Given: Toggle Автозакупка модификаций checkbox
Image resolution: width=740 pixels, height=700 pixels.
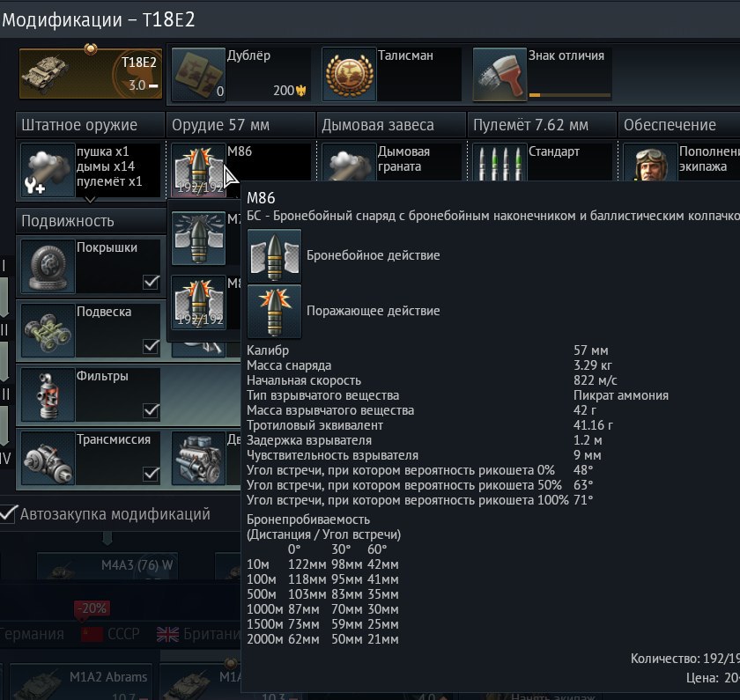Looking at the screenshot, I should (8, 513).
